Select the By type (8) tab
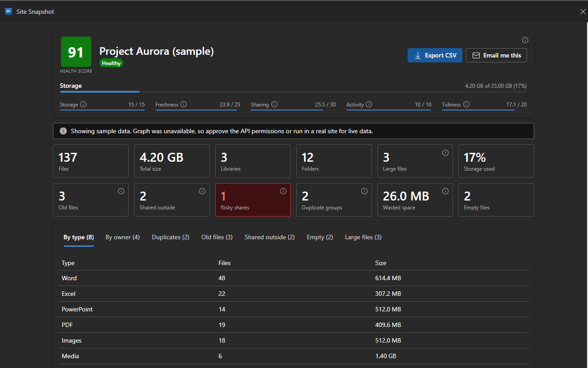This screenshot has width=588, height=368. (x=79, y=237)
